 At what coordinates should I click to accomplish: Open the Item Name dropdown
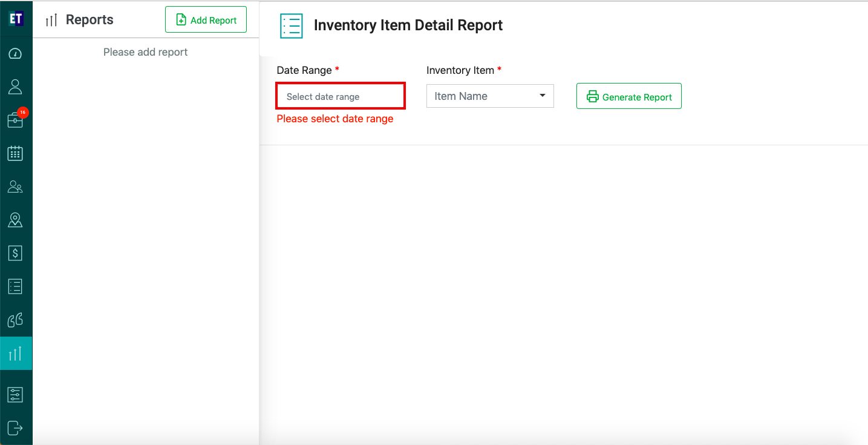pyautogui.click(x=490, y=96)
